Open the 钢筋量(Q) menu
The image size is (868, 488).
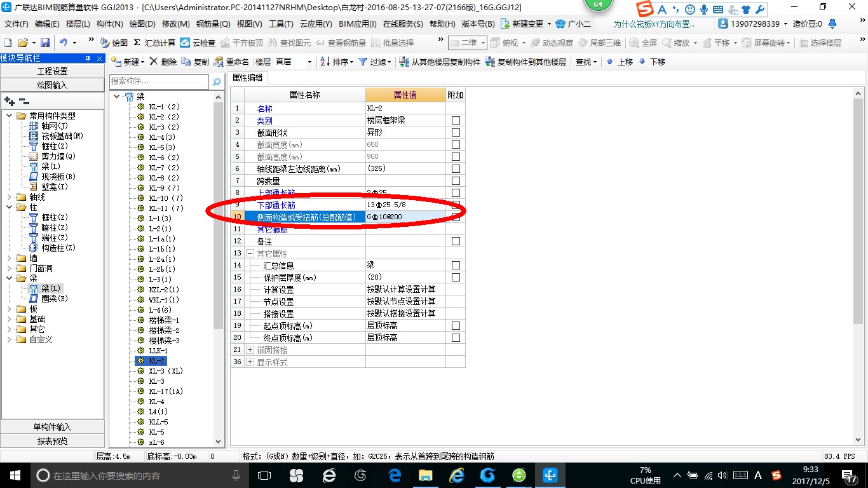pos(213,24)
